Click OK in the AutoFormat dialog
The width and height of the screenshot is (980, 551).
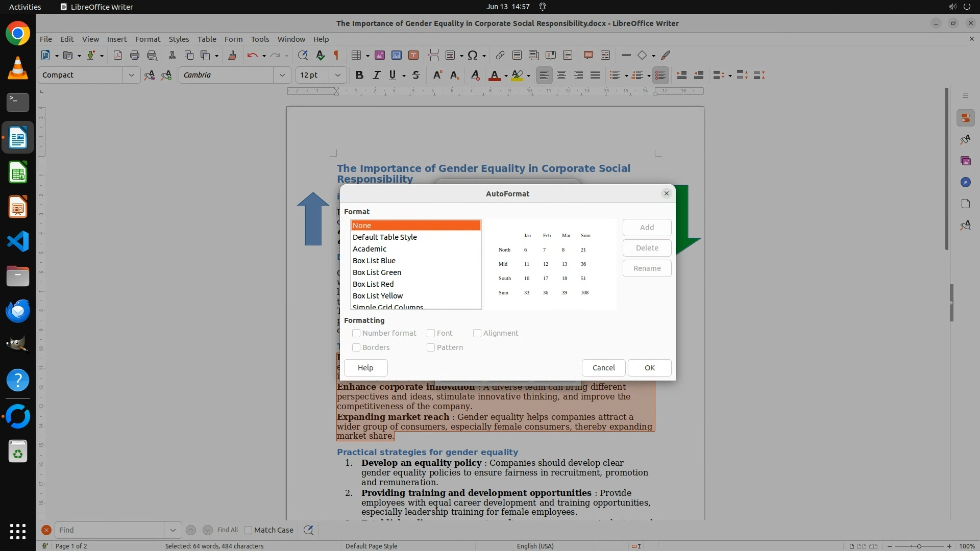pyautogui.click(x=649, y=368)
